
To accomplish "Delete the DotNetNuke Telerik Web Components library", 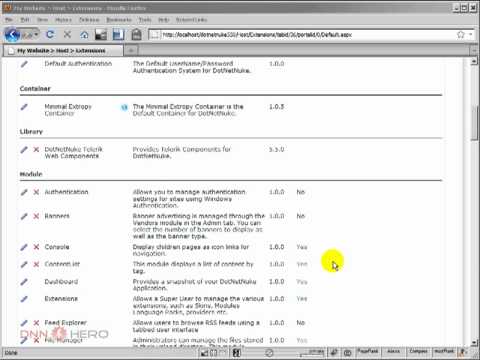I will tap(36, 150).
